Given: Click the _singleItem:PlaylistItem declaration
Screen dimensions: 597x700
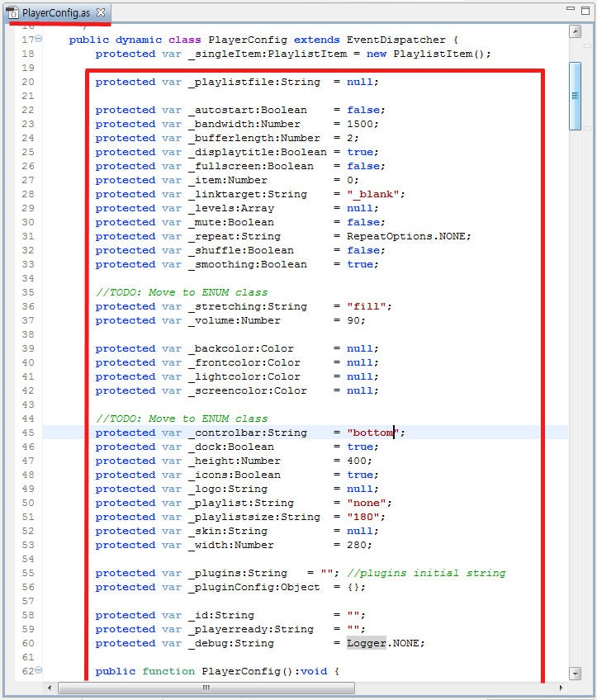Looking at the screenshot, I should pyautogui.click(x=268, y=54).
